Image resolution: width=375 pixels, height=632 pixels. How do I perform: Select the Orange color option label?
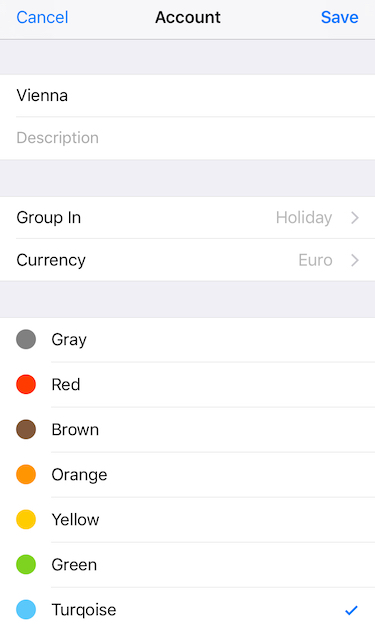point(79,475)
